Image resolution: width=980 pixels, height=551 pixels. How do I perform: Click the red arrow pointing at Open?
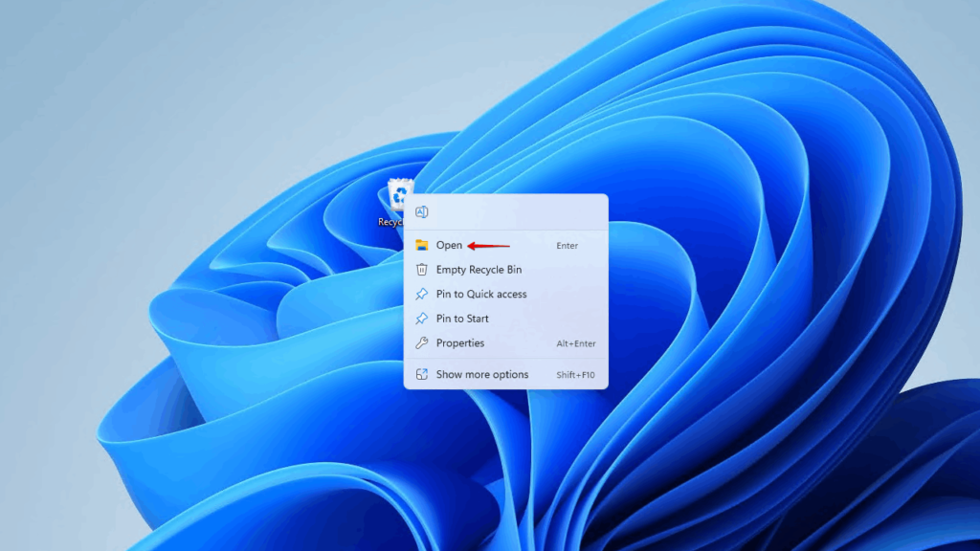click(489, 245)
